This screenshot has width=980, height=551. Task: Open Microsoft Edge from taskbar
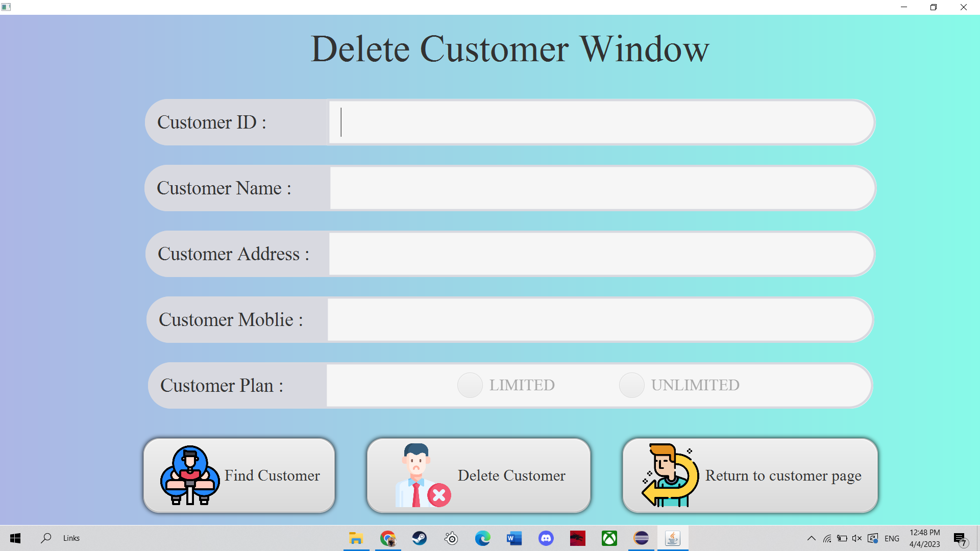click(482, 538)
